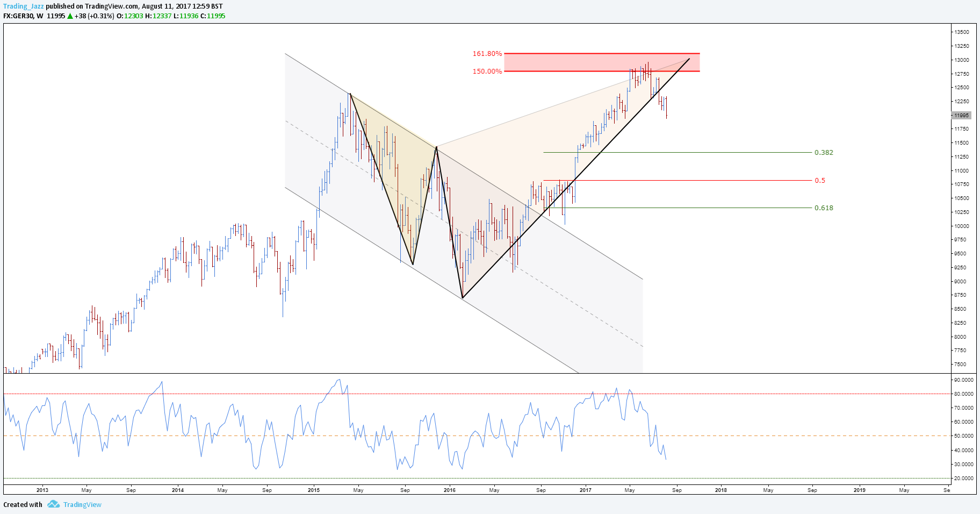Viewport: 980px width, 514px height.
Task: Click the 80.0000 oscillator axis label
Action: click(x=963, y=394)
